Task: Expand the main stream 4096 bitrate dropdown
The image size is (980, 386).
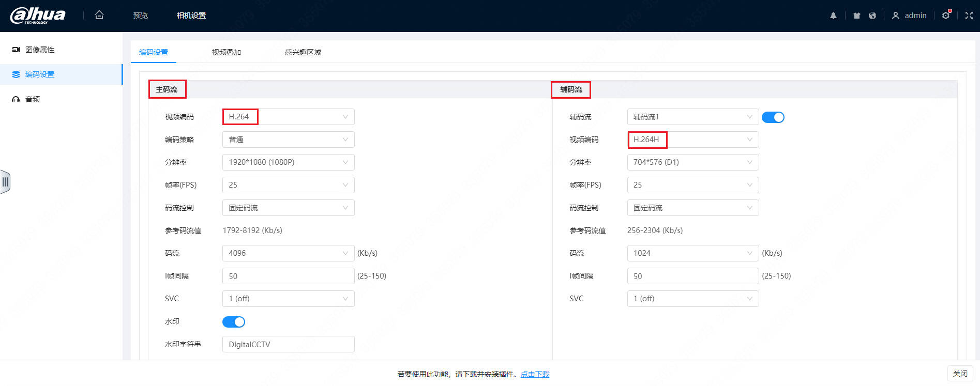Action: click(x=288, y=253)
